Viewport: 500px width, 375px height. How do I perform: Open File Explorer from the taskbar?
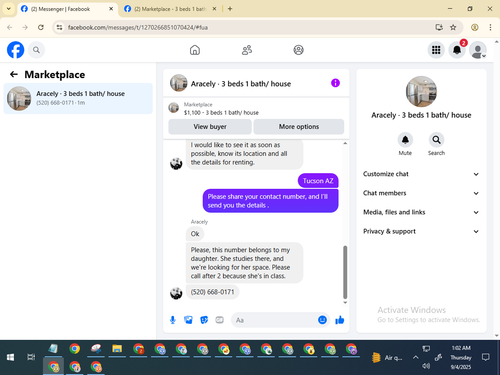tap(117, 349)
